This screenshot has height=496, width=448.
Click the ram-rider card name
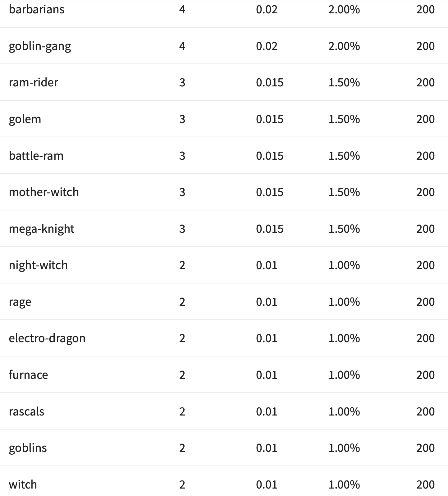(x=33, y=82)
